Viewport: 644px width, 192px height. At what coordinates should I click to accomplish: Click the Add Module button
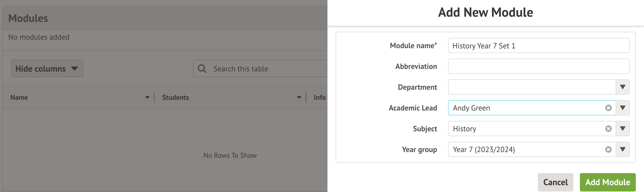[x=607, y=182]
